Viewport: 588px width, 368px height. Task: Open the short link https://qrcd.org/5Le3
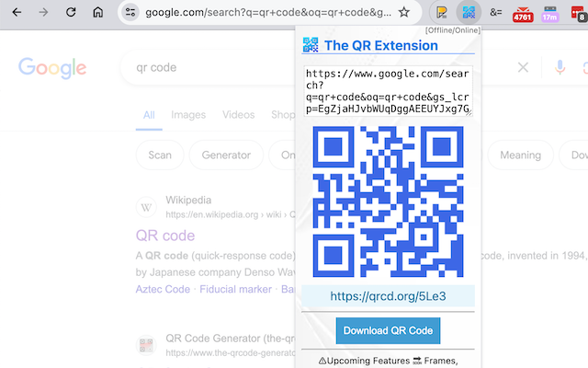pos(388,296)
